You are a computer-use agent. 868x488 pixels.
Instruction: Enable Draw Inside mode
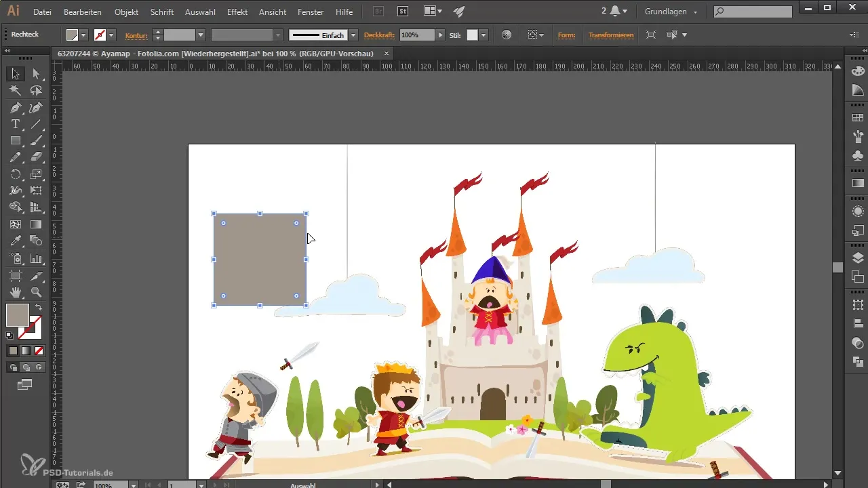[x=39, y=367]
